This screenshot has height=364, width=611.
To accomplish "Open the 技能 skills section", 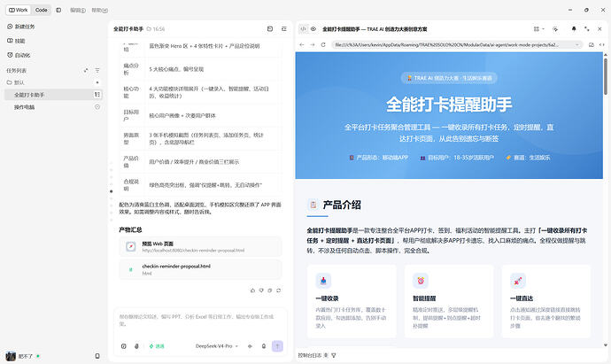I will click(16, 41).
